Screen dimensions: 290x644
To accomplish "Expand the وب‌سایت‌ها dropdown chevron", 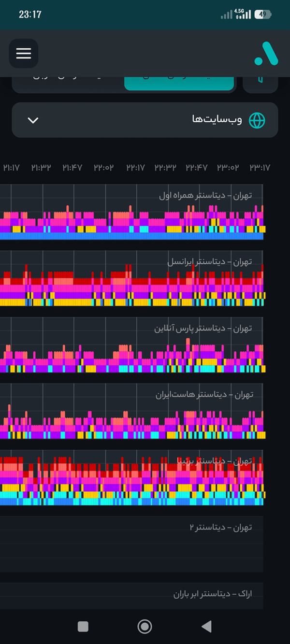I will pos(33,120).
